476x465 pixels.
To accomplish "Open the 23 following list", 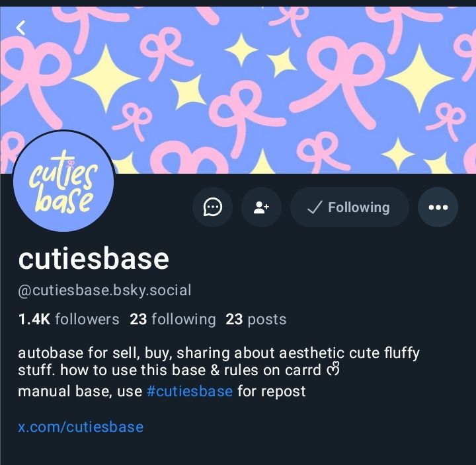I will (173, 319).
